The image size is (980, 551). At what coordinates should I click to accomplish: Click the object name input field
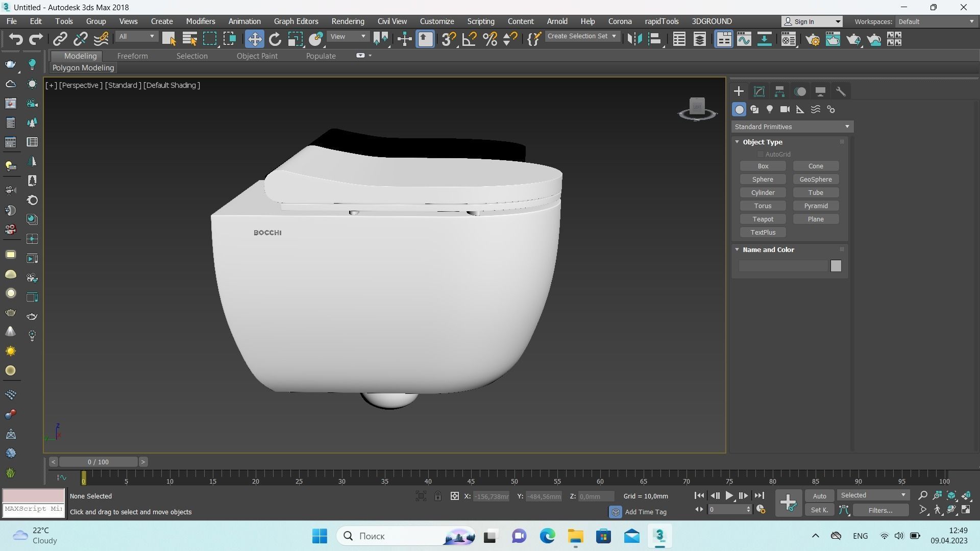(783, 266)
